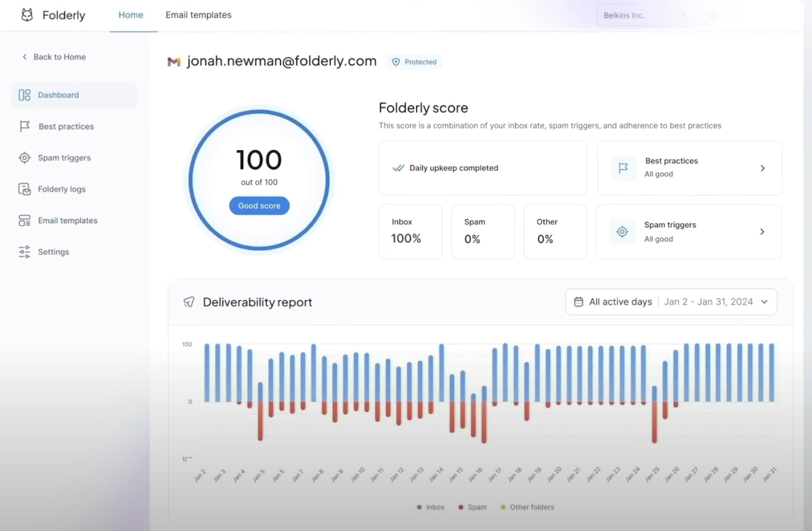Image resolution: width=812 pixels, height=531 pixels.
Task: Toggle the Spam legend item
Action: 472,507
